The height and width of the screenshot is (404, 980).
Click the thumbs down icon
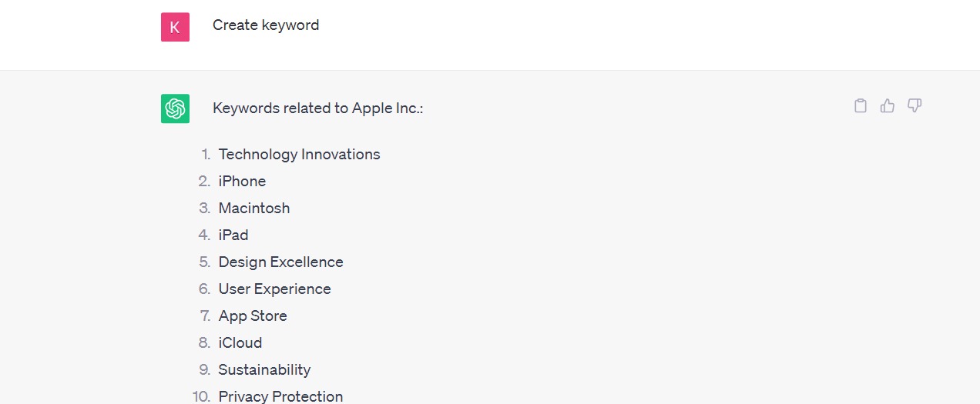tap(915, 106)
